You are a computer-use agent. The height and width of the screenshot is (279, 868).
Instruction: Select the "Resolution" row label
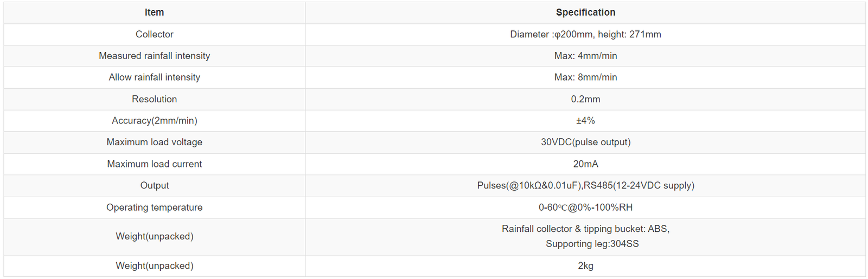(x=154, y=99)
